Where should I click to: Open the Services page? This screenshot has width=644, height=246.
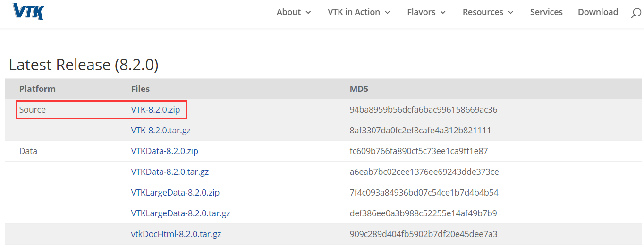point(546,12)
